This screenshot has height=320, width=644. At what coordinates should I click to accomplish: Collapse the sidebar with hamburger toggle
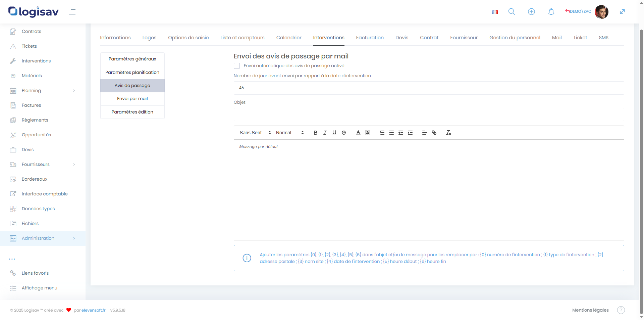point(71,12)
